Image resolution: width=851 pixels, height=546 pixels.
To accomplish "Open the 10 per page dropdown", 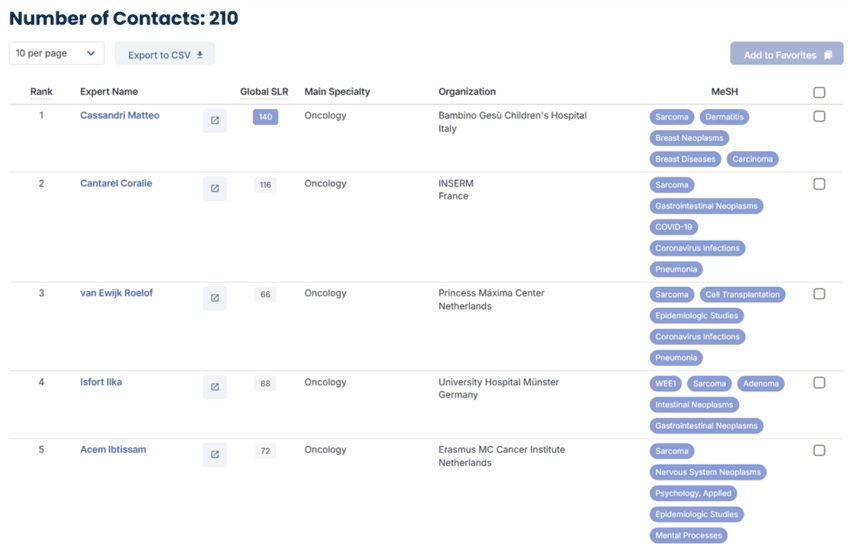I will click(x=56, y=53).
